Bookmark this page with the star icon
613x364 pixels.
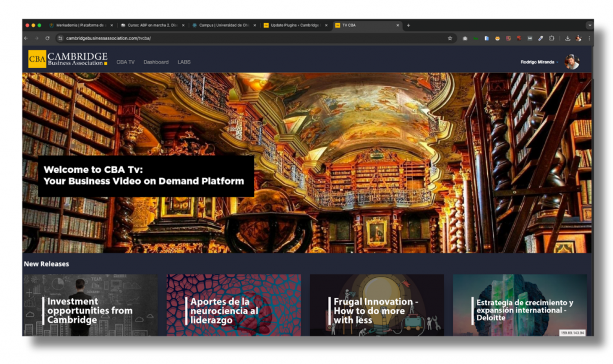450,38
